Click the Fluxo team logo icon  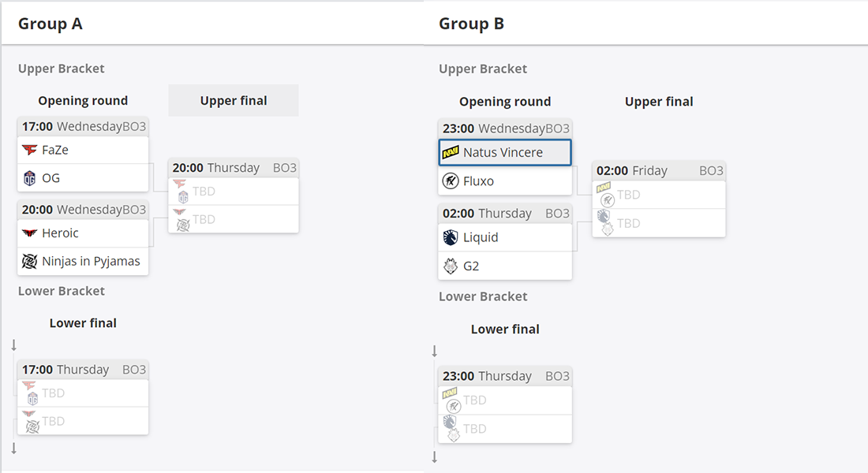tap(451, 181)
